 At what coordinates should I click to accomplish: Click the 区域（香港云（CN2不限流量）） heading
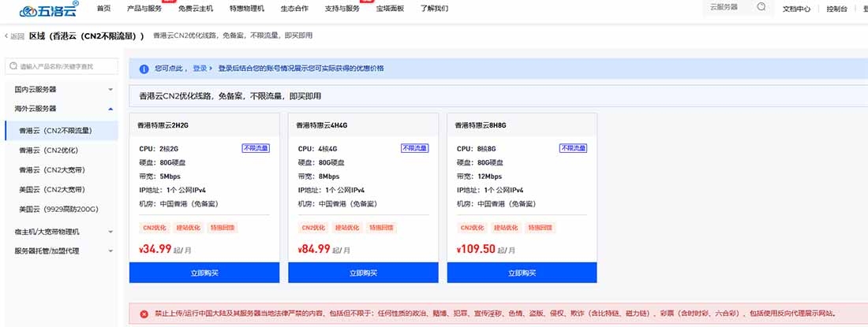[87, 36]
